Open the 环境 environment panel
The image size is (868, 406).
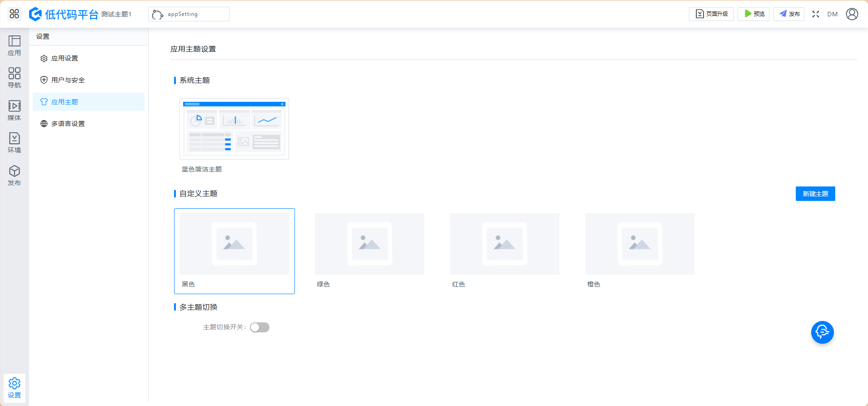pos(15,143)
